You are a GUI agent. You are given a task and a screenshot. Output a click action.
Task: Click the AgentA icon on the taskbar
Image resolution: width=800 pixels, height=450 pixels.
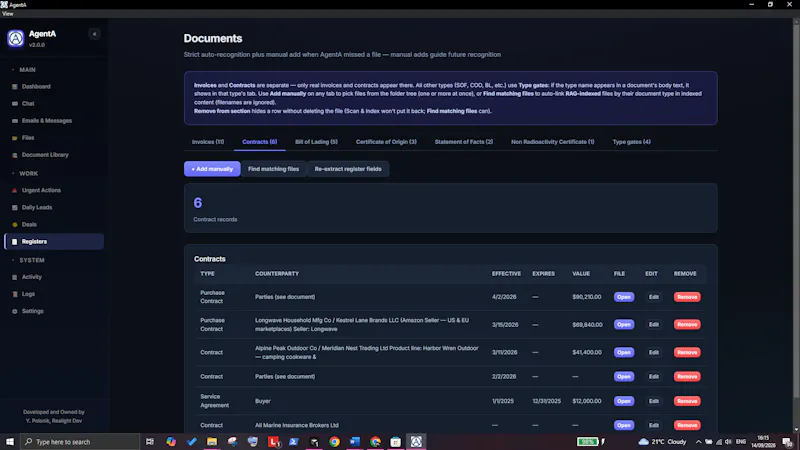(416, 442)
